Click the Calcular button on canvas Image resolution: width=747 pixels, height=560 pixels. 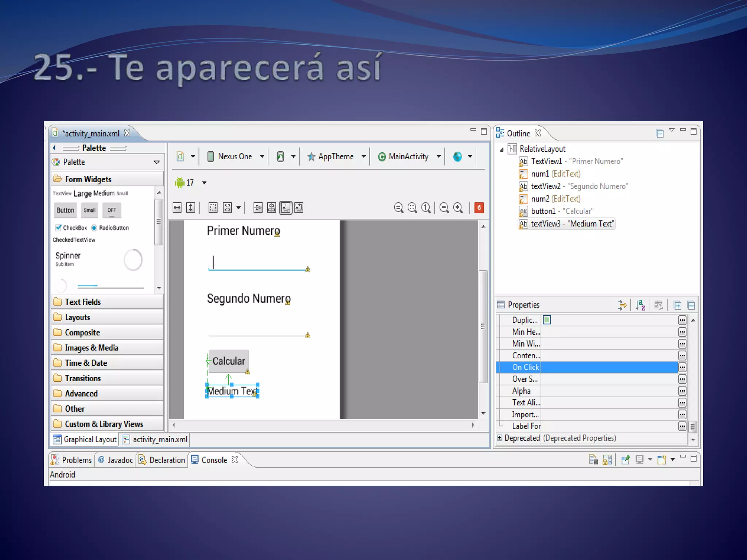pyautogui.click(x=229, y=361)
